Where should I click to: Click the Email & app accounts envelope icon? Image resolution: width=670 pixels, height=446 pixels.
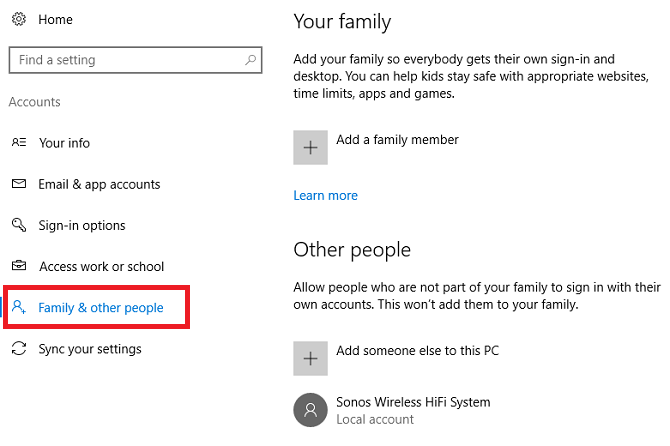(18, 184)
